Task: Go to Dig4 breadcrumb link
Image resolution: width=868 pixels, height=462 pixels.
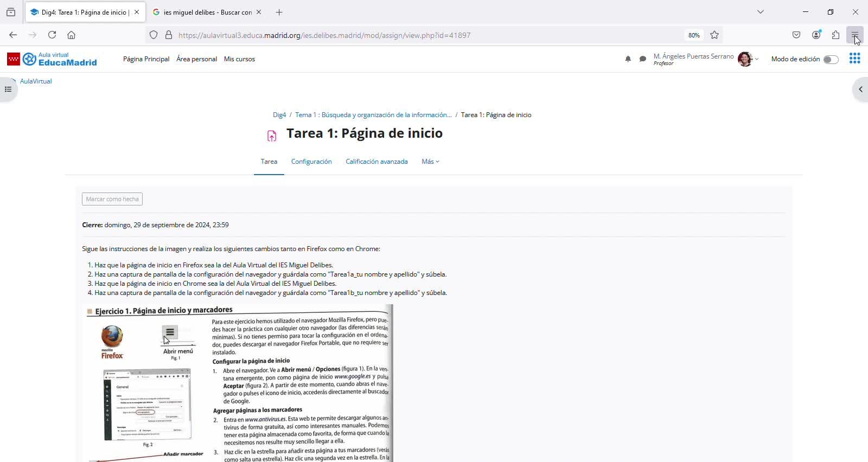Action: [279, 115]
